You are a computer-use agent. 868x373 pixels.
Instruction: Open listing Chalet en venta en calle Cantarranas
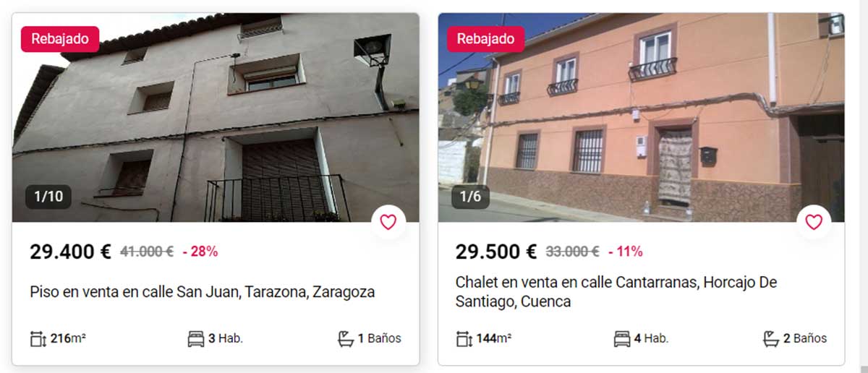pyautogui.click(x=616, y=292)
